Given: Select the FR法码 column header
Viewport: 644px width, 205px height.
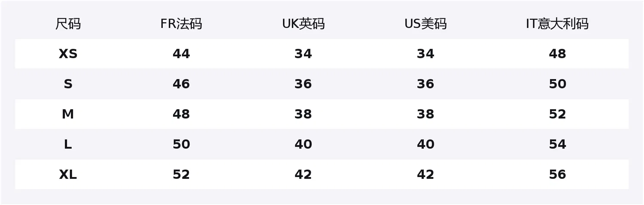Looking at the screenshot, I should (181, 24).
